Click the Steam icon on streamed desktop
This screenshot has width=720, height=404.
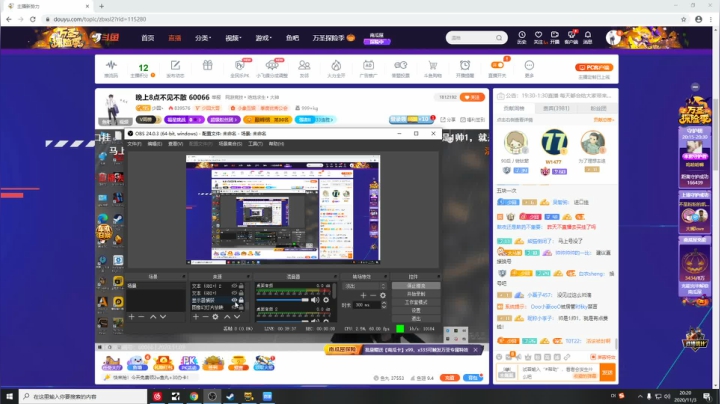[118, 219]
